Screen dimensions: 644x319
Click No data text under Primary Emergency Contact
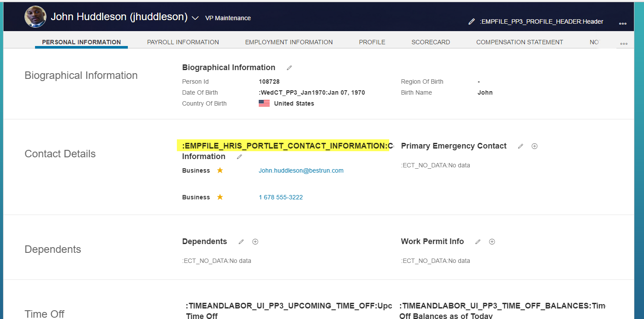point(436,165)
